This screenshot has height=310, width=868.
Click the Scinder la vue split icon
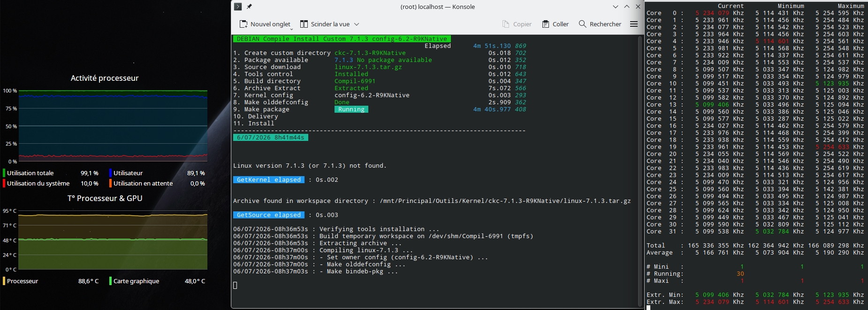(304, 24)
